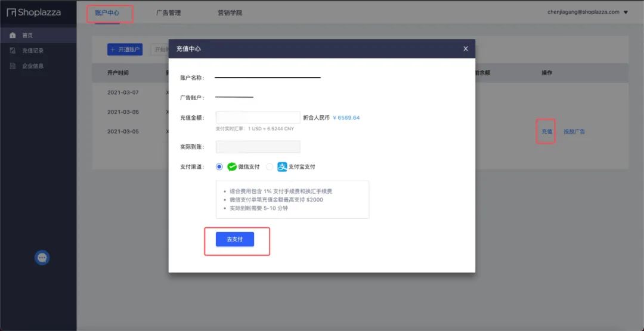Switch to 账户中心 tab
Screen dimensions: 644x331
pos(107,13)
